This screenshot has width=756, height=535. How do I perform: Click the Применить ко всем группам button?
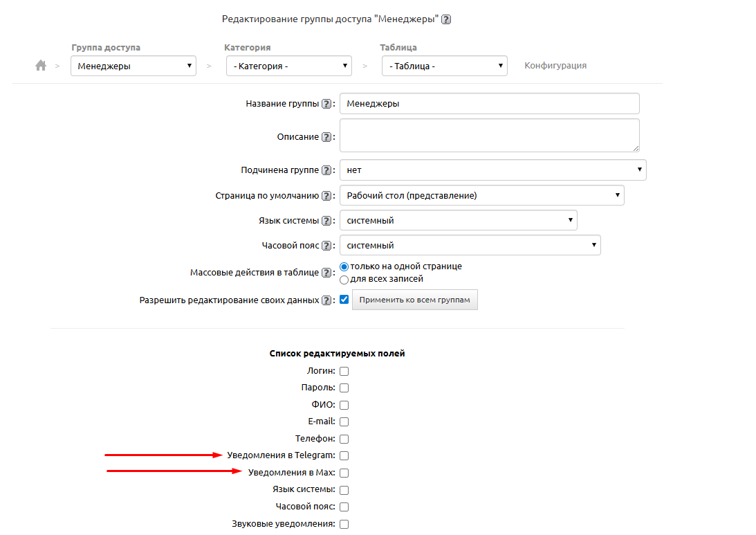[414, 300]
